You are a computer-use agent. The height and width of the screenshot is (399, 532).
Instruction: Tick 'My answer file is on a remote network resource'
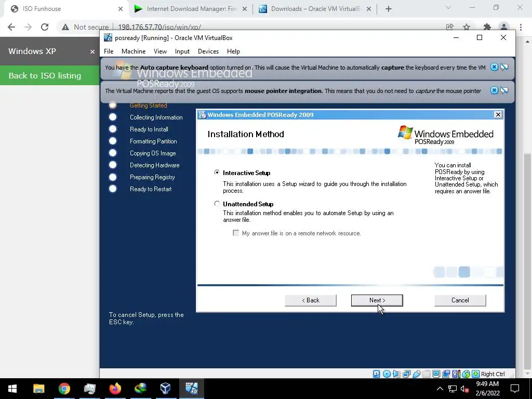(236, 233)
